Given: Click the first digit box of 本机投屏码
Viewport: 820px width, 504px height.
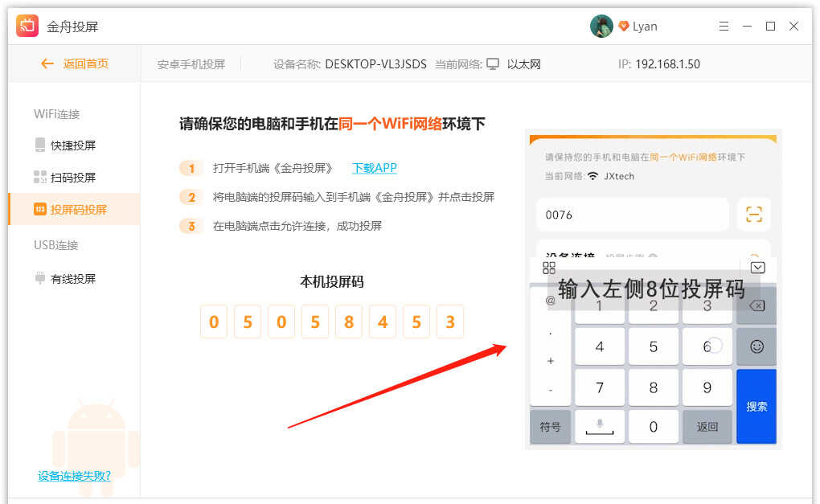Looking at the screenshot, I should click(214, 322).
